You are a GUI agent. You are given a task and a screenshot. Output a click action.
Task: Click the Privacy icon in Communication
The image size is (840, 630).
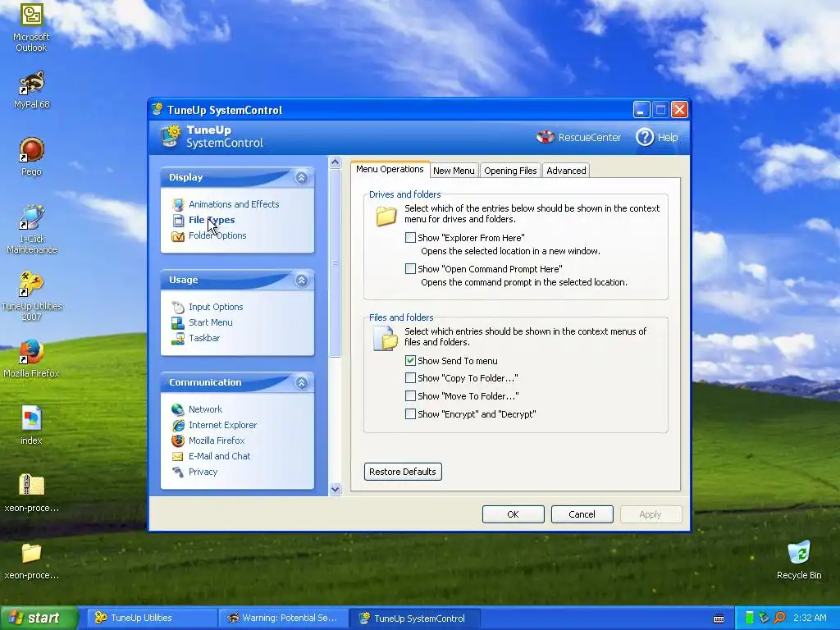click(x=178, y=472)
